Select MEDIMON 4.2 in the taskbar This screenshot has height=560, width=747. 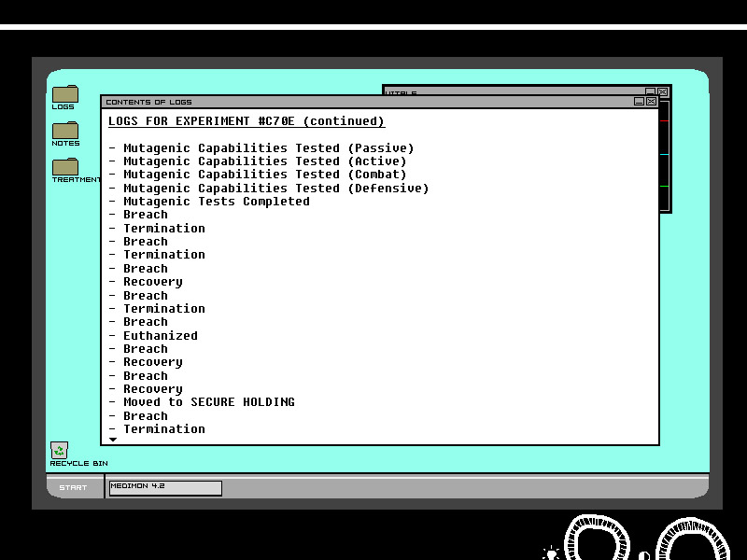[165, 487]
